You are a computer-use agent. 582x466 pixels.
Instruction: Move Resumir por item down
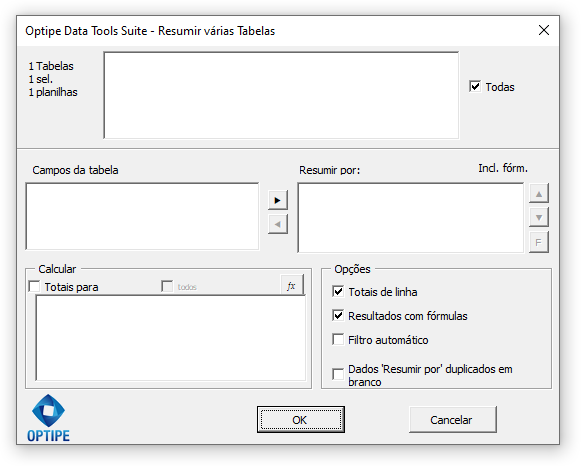click(x=539, y=217)
